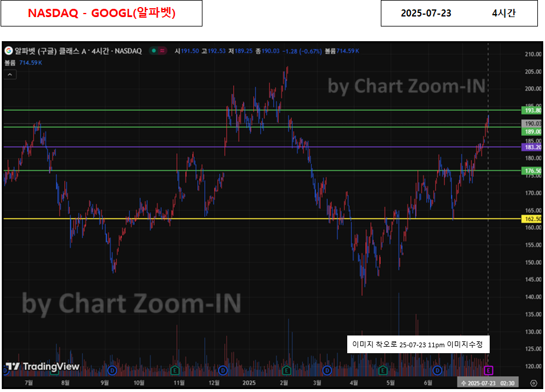The image size is (545, 392).
Task: Click the 7월 label on the time axis
Action: click(29, 383)
